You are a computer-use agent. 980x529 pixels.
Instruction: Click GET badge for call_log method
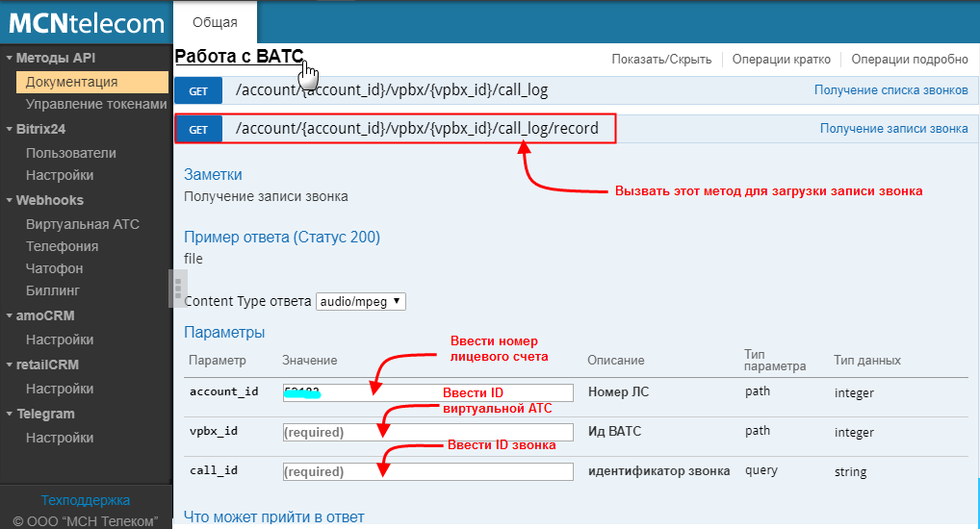(198, 91)
